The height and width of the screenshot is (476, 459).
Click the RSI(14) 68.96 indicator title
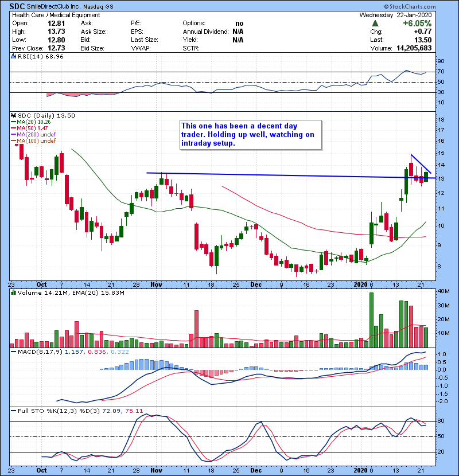tap(41, 56)
